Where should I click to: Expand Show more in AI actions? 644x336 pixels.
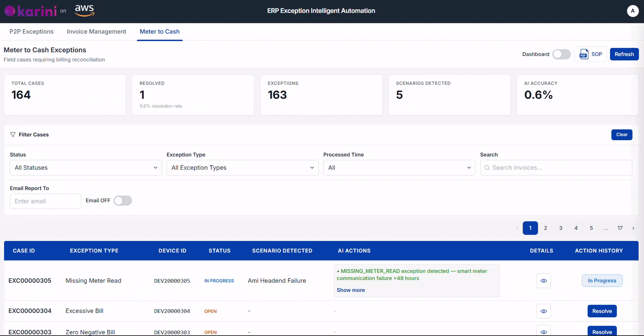[351, 290]
